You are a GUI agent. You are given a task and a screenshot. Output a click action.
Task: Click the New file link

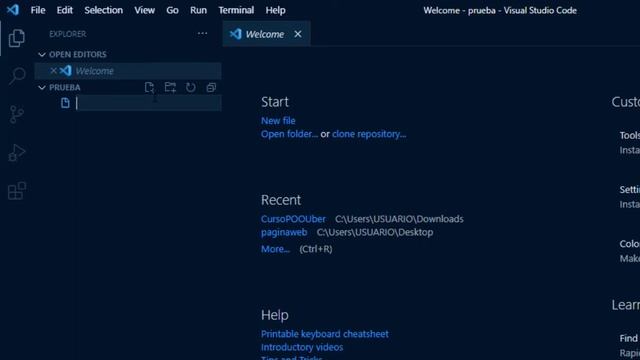[278, 121]
